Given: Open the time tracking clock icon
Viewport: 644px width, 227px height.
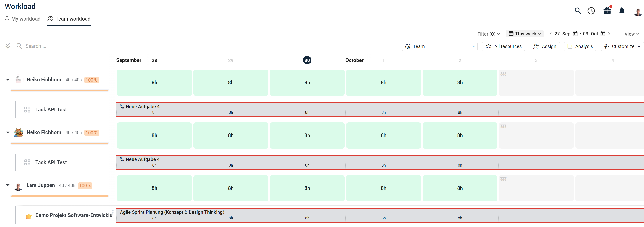Looking at the screenshot, I should click(x=591, y=11).
